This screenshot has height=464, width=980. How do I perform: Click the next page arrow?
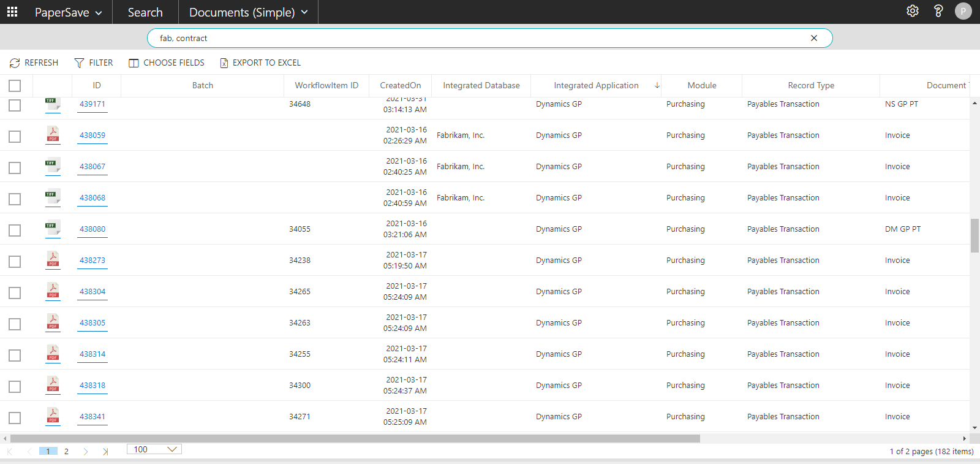(x=86, y=451)
